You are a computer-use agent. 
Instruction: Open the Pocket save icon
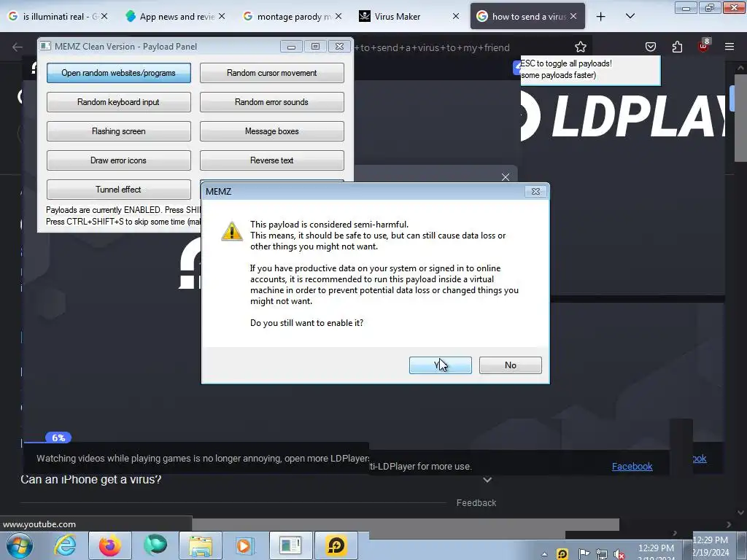(x=650, y=47)
